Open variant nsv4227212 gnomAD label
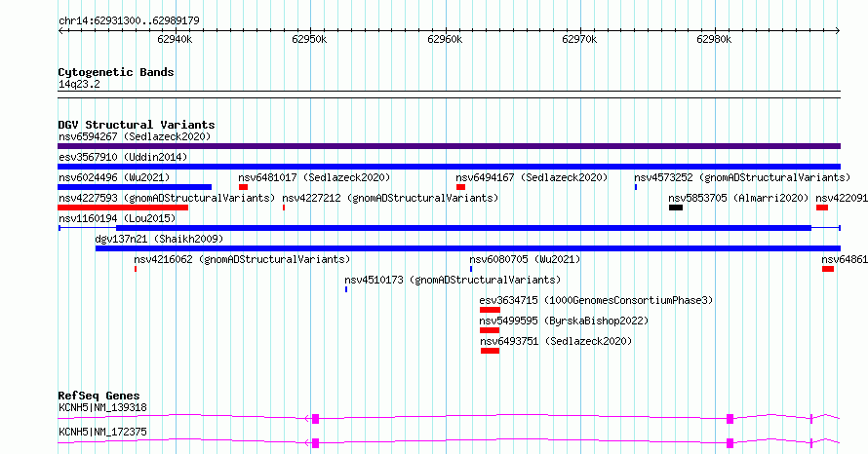The image size is (868, 454). tap(390, 198)
